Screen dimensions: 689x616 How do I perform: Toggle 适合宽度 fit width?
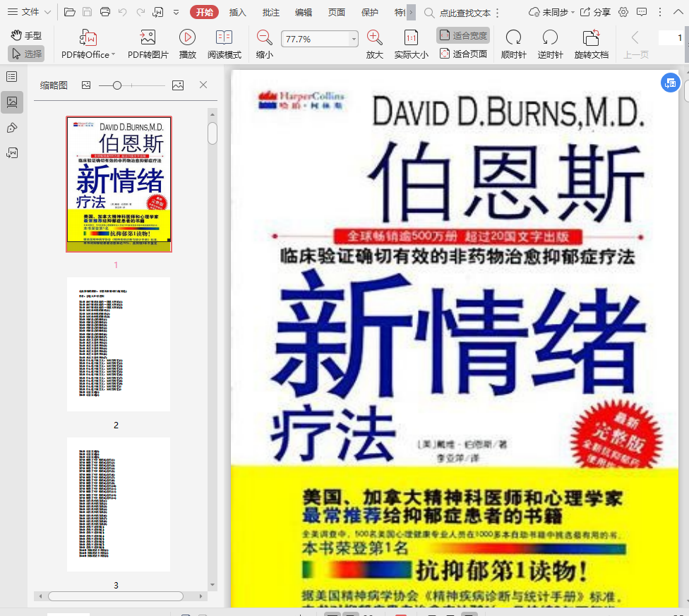point(463,35)
